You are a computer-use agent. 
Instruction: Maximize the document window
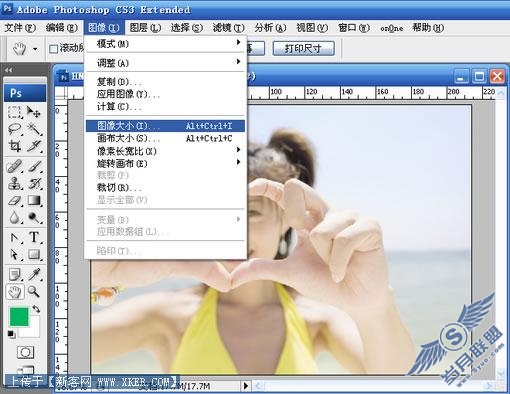tap(479, 77)
